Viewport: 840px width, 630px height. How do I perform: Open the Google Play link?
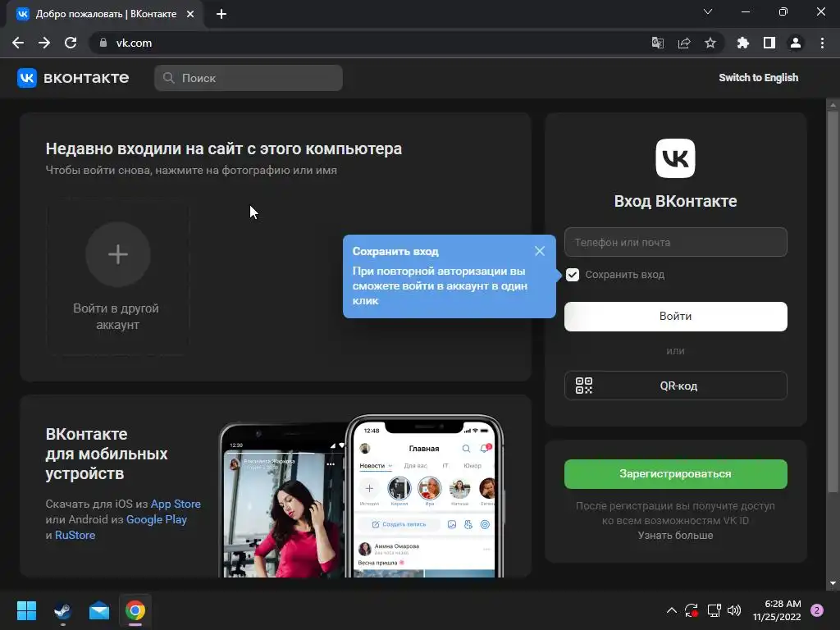157,519
